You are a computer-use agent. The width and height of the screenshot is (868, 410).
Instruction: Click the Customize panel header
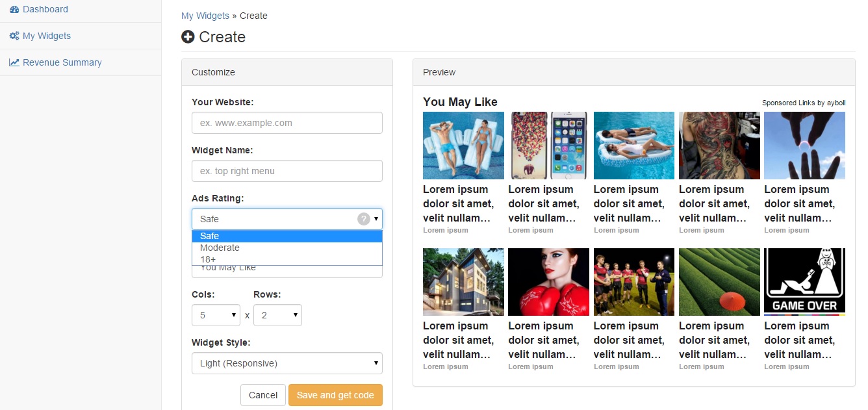(x=287, y=72)
